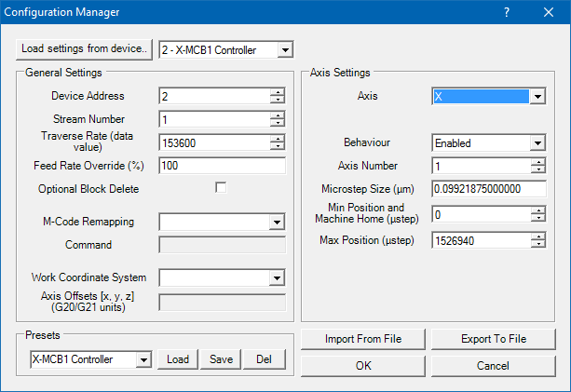The image size is (571, 392).
Task: Increase Stream Number with up arrow
Action: 278,115
